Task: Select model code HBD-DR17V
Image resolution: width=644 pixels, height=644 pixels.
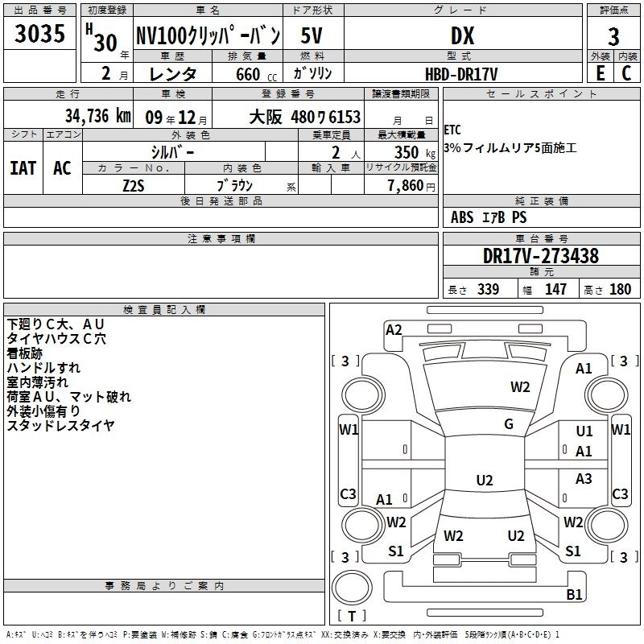Action: [461, 73]
